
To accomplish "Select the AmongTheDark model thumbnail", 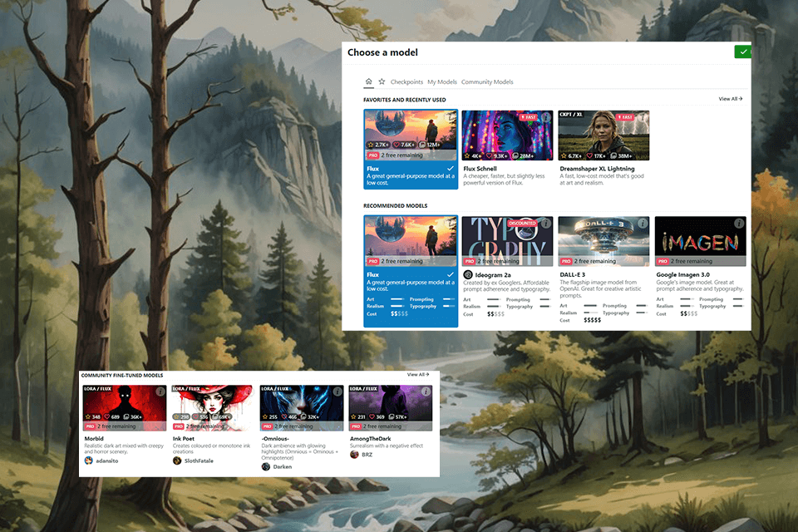I will [391, 408].
